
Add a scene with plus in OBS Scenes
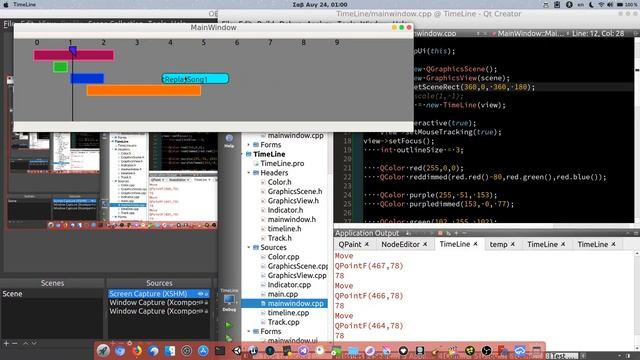click(x=6, y=344)
